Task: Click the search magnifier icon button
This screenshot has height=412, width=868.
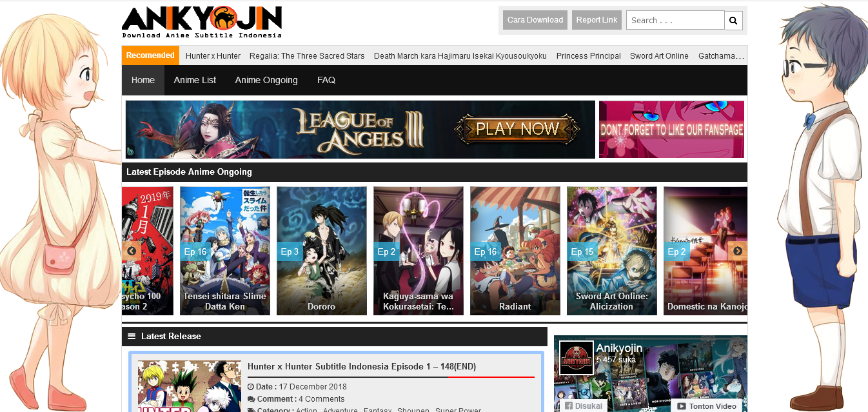Action: point(733,21)
